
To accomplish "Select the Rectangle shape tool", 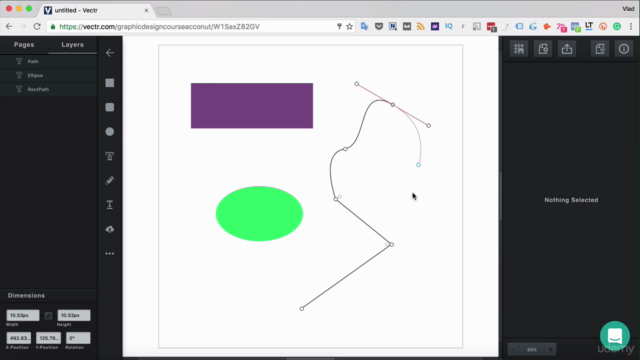I will pos(110,83).
